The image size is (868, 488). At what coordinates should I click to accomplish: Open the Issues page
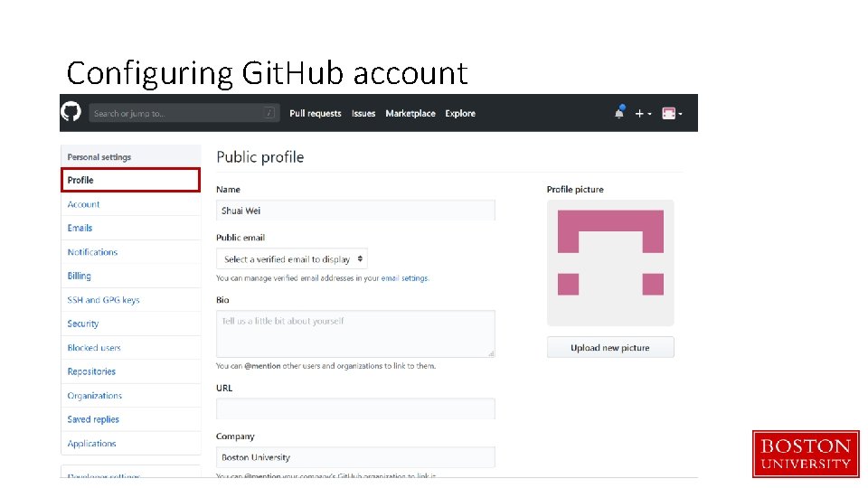click(363, 114)
